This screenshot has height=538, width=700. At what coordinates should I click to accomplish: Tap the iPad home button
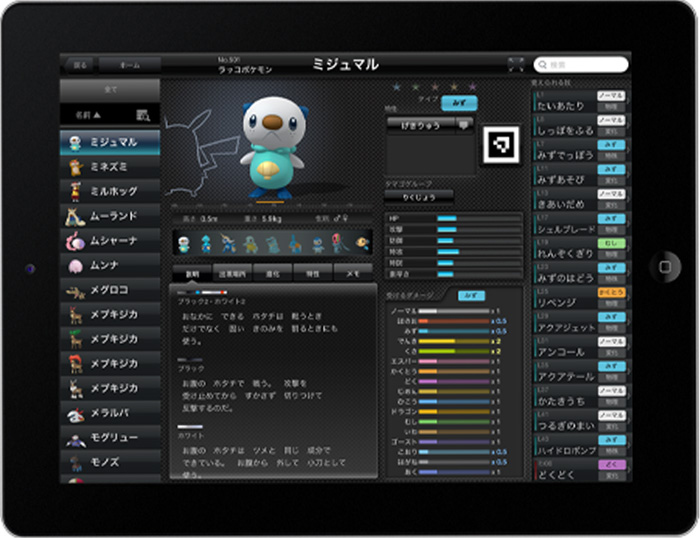tap(665, 267)
